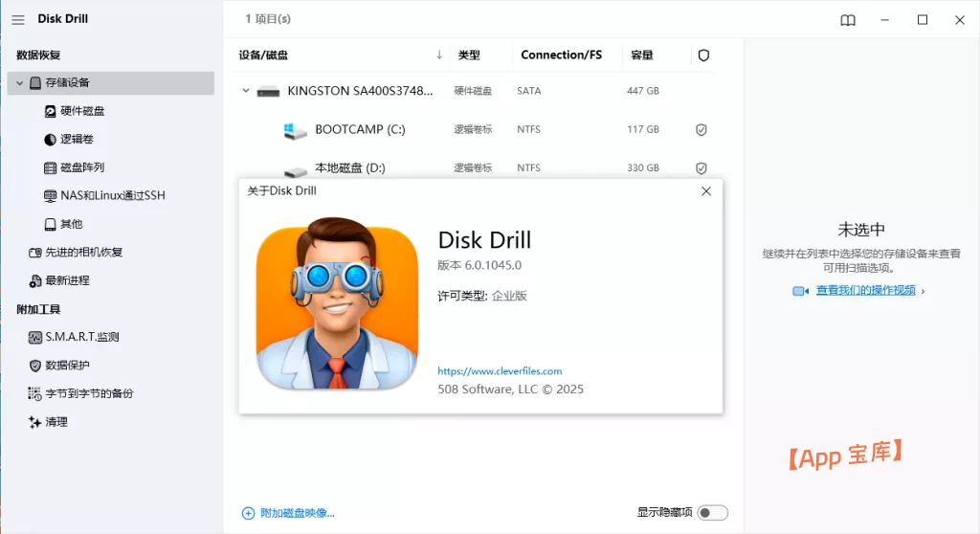This screenshot has height=534, width=980.
Task: Open 最新进程 in the sidebar
Action: 67,280
